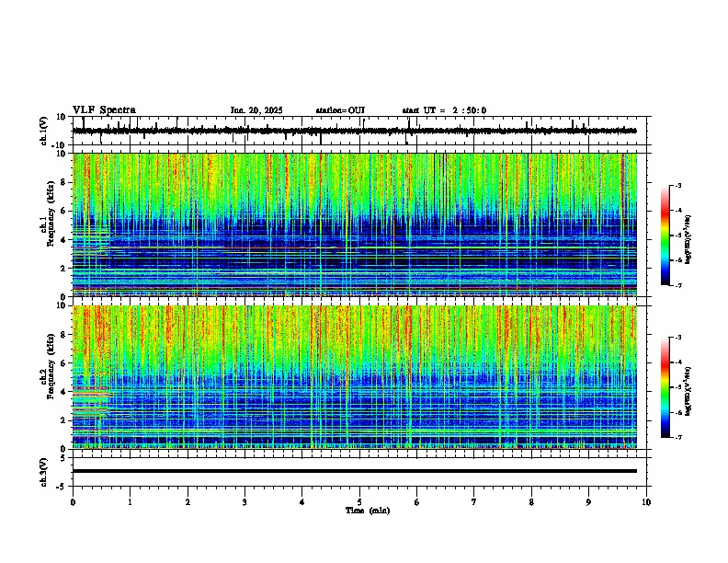The image size is (728, 563).
Task: Click the "6" kHz tick on ch.2 spectrogram
Action: point(64,362)
